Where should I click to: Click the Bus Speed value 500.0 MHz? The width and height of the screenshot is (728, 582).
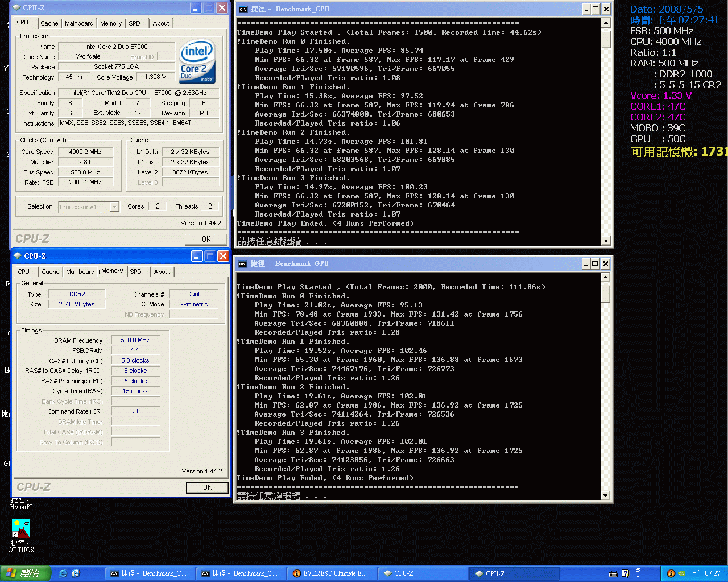[85, 172]
